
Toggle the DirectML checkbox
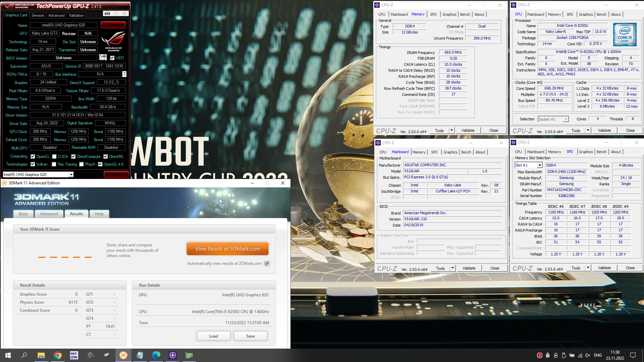tap(106, 157)
